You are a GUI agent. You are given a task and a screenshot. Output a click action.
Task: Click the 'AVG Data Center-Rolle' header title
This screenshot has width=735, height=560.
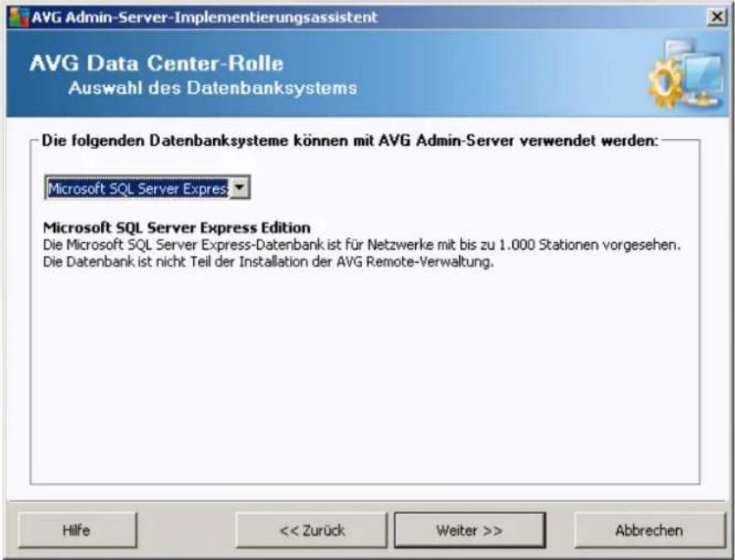pyautogui.click(x=157, y=63)
